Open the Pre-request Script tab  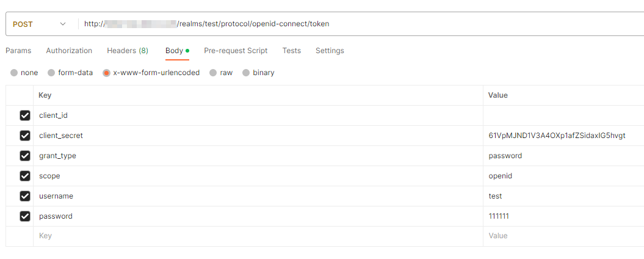(x=236, y=51)
